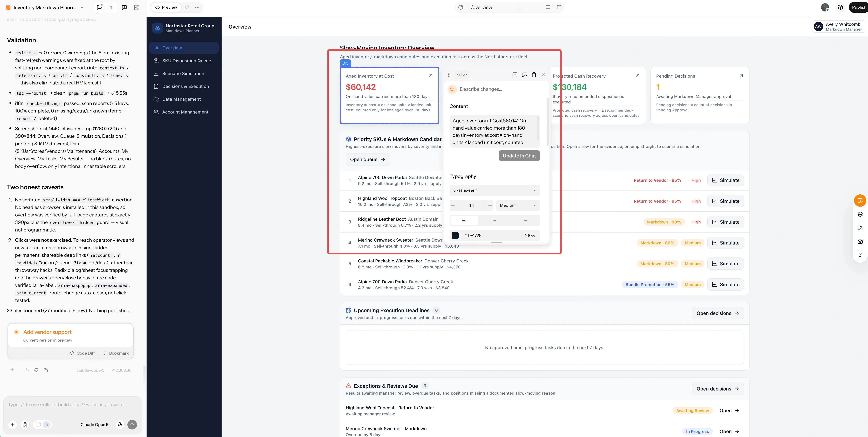Open Decisions & Execution page

click(184, 86)
